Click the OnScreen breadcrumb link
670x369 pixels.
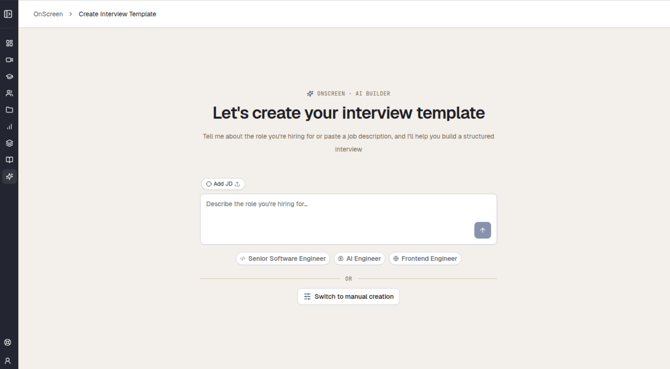pos(48,14)
